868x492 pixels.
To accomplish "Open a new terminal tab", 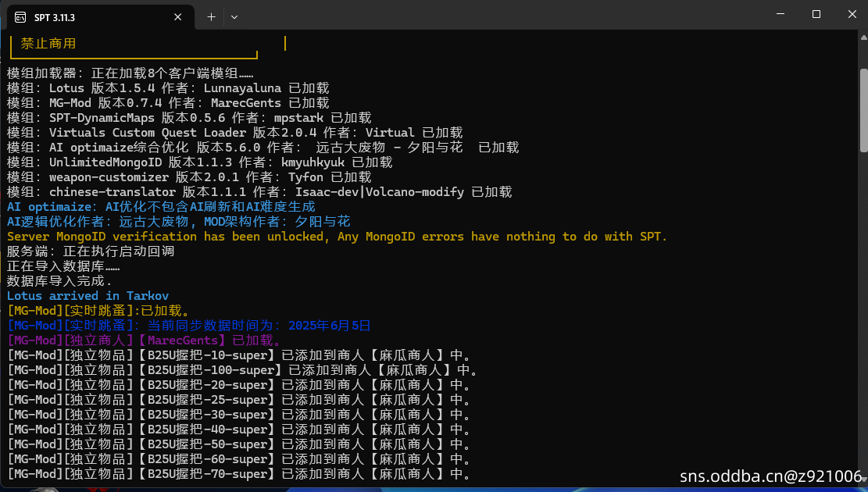I will [x=211, y=17].
